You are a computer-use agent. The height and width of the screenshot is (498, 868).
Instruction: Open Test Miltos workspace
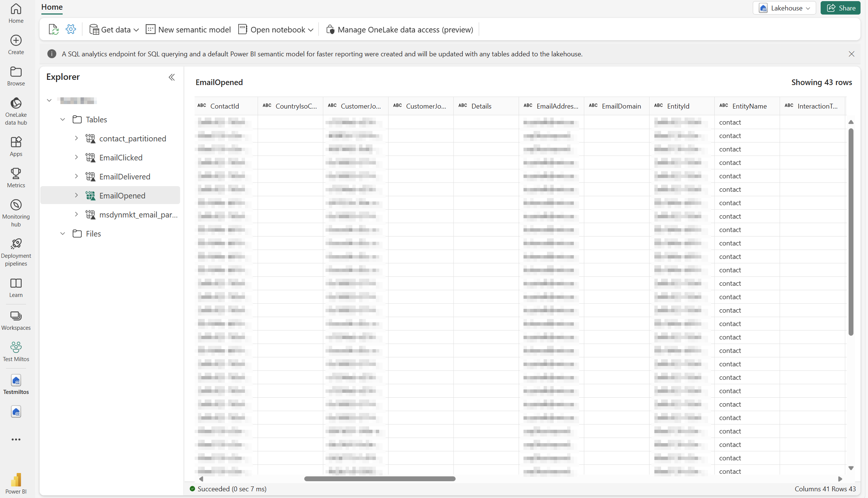point(16,352)
